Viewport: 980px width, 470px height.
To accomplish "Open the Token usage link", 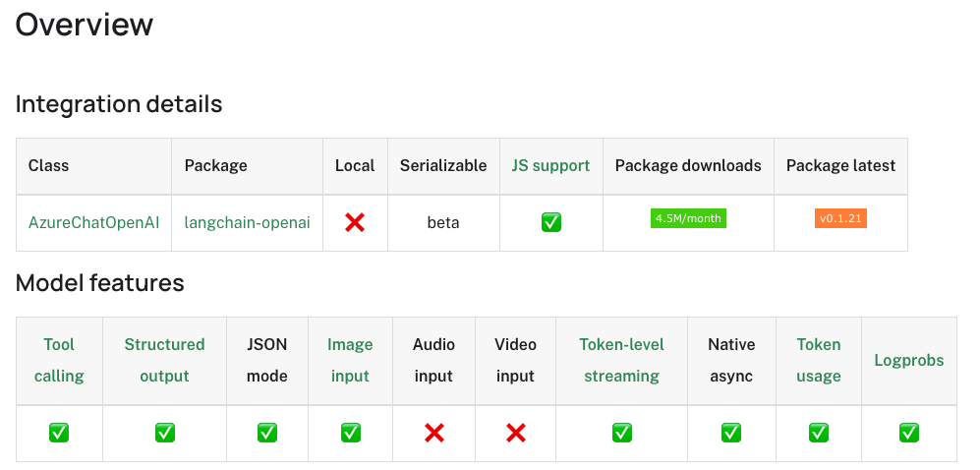I will point(819,360).
